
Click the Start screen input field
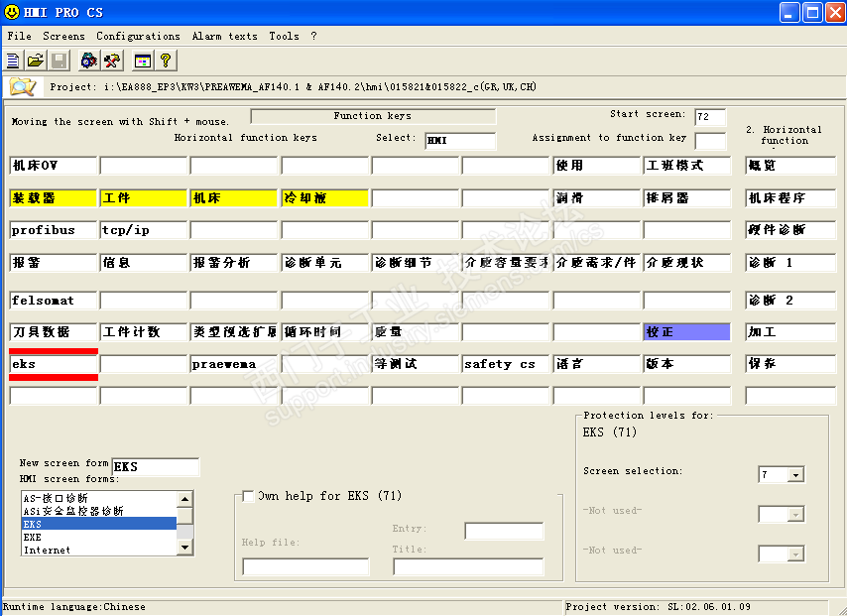pos(710,117)
